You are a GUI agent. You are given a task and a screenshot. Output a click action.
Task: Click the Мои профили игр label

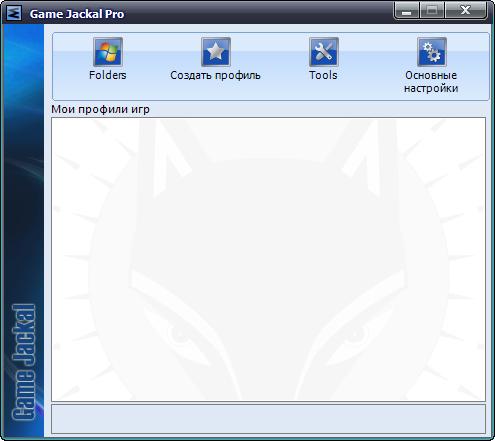pos(100,109)
